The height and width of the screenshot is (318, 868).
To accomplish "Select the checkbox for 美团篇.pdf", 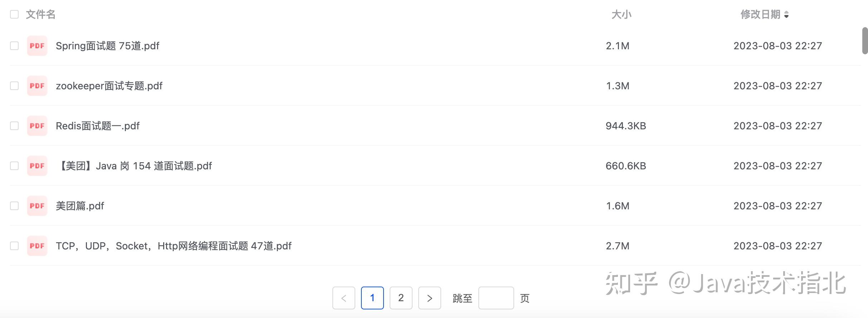I will [x=14, y=206].
